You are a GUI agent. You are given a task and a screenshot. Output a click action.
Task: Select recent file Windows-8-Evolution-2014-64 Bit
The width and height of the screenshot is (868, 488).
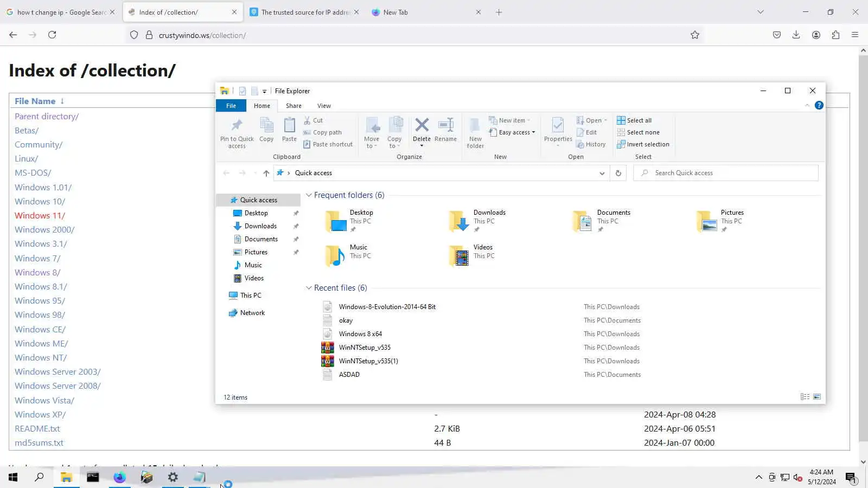pos(387,307)
